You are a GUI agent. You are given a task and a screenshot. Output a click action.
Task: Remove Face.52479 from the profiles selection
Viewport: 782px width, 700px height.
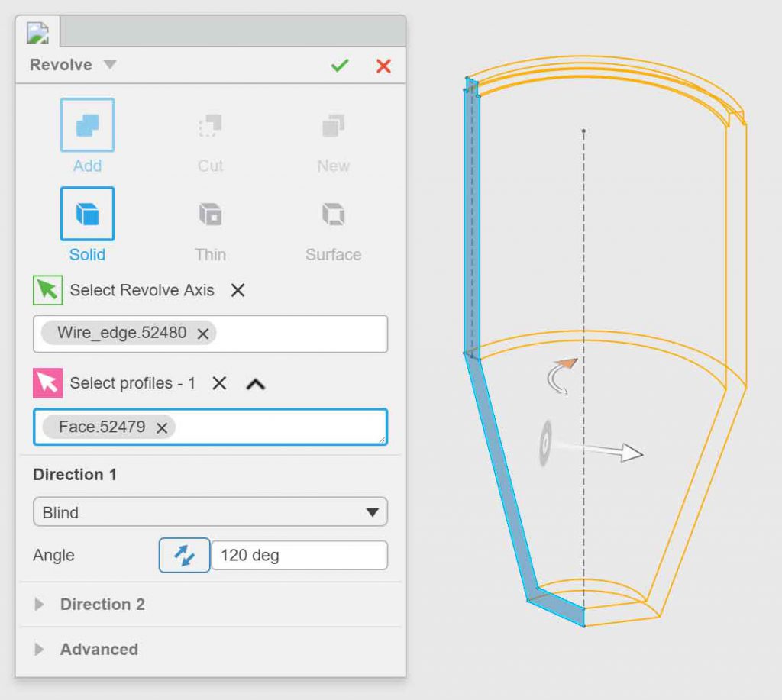pos(161,428)
